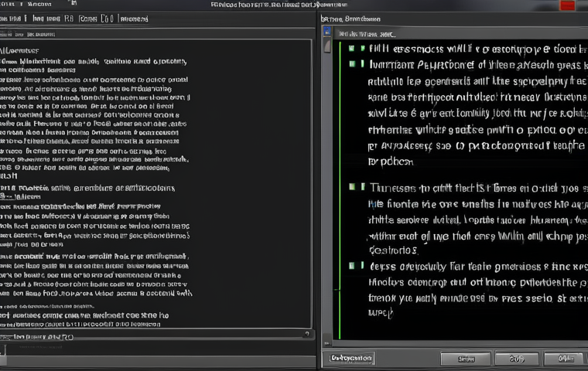
Task: Click the small round icon below the left text pane
Action: click(x=307, y=333)
